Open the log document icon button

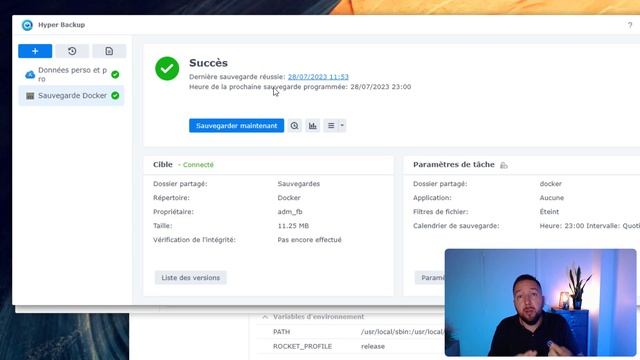109,51
